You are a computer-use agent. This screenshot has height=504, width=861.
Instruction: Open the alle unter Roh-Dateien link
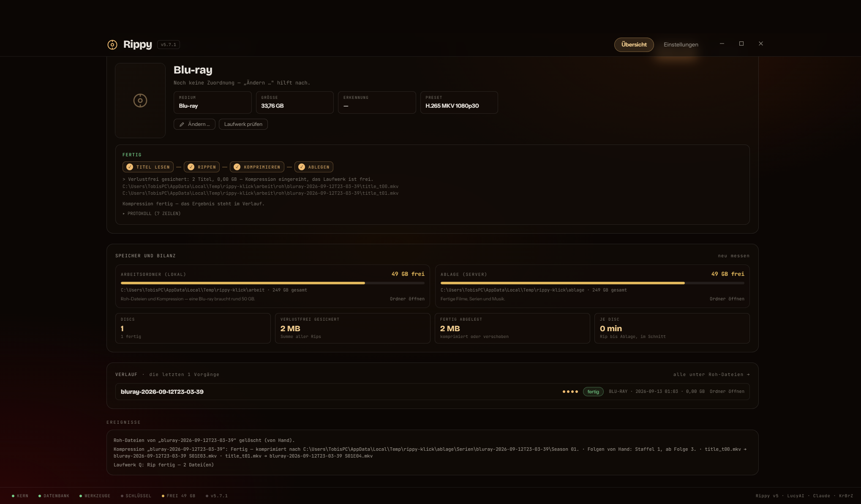coord(711,375)
